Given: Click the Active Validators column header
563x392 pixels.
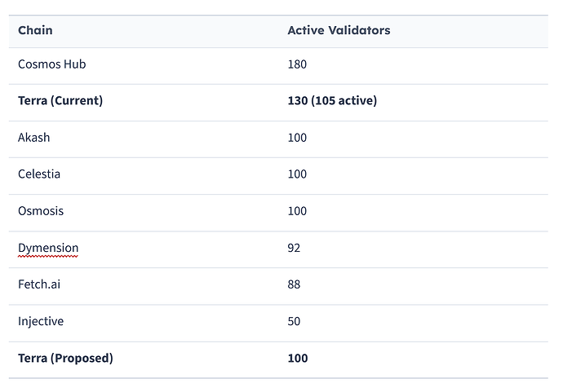Looking at the screenshot, I should click(x=339, y=30).
